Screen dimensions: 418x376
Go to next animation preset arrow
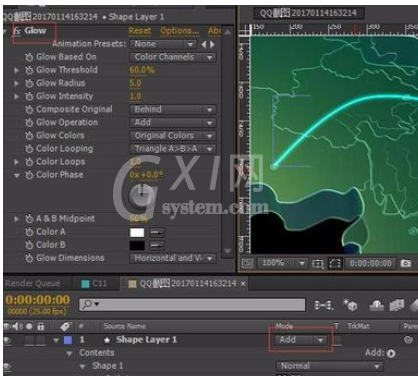[x=212, y=44]
